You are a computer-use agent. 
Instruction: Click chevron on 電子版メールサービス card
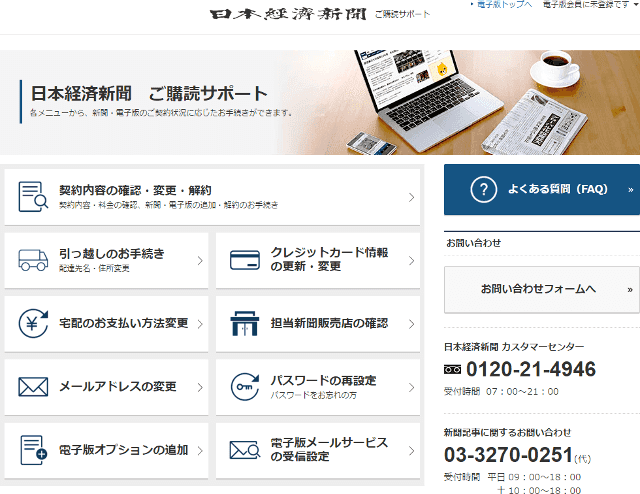pyautogui.click(x=411, y=450)
